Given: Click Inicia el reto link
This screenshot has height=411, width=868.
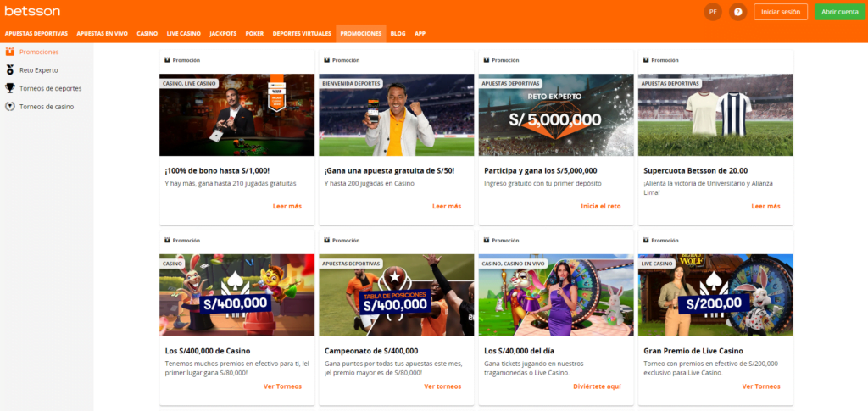Looking at the screenshot, I should click(601, 206).
